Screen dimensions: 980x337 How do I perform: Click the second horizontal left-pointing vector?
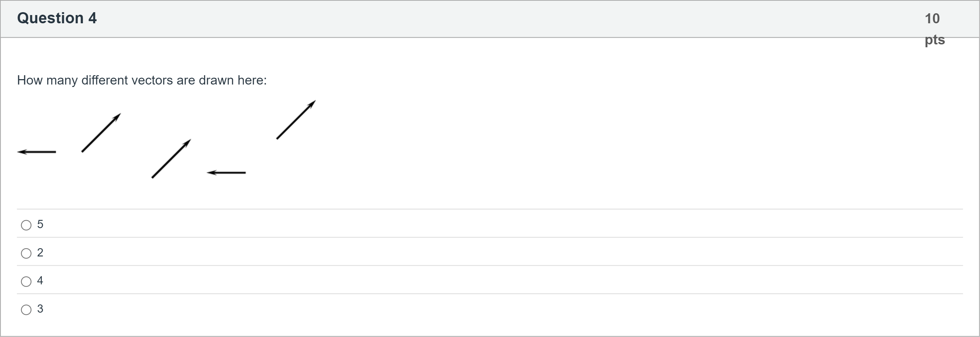coord(227,173)
